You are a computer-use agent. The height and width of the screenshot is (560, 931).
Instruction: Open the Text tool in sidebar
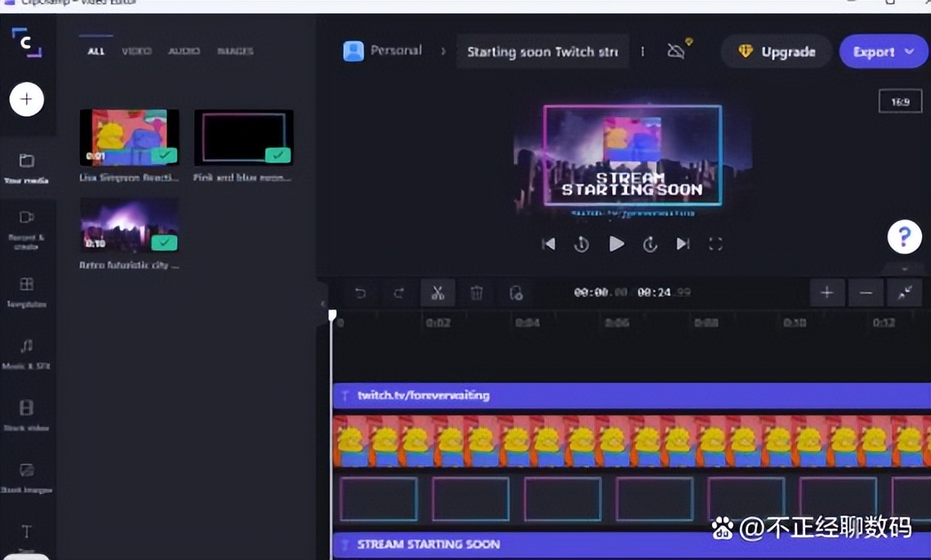pyautogui.click(x=27, y=536)
